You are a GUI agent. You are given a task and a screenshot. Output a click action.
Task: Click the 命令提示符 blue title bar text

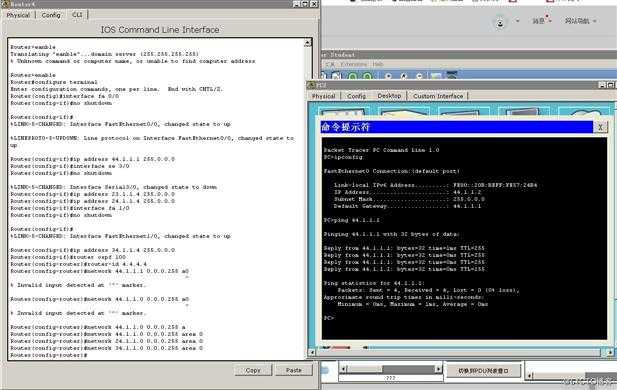pos(345,127)
